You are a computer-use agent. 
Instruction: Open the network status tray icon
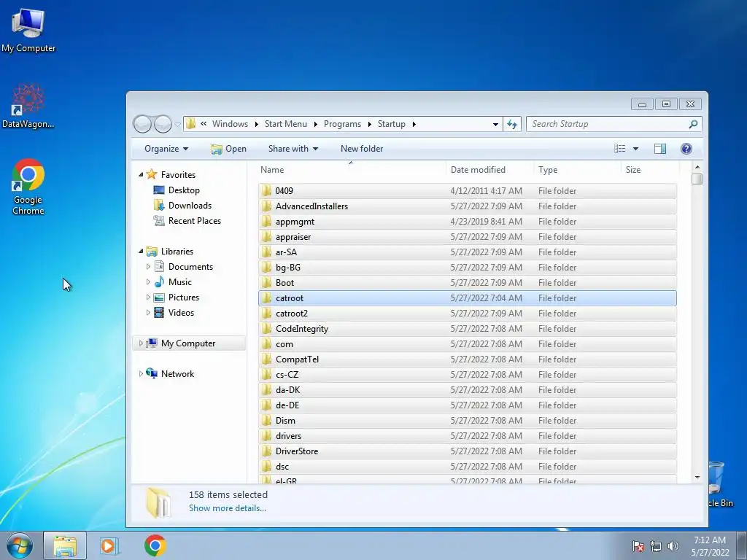[656, 547]
